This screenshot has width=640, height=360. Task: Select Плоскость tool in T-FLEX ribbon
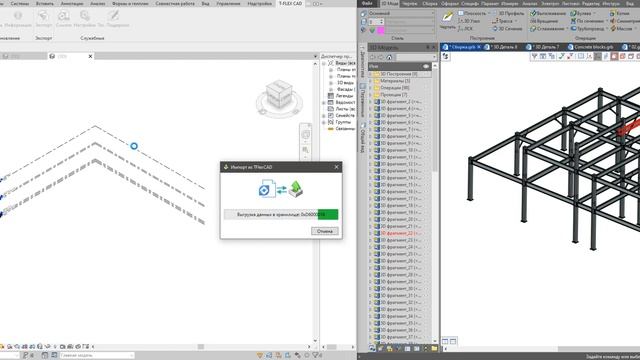coord(472,13)
